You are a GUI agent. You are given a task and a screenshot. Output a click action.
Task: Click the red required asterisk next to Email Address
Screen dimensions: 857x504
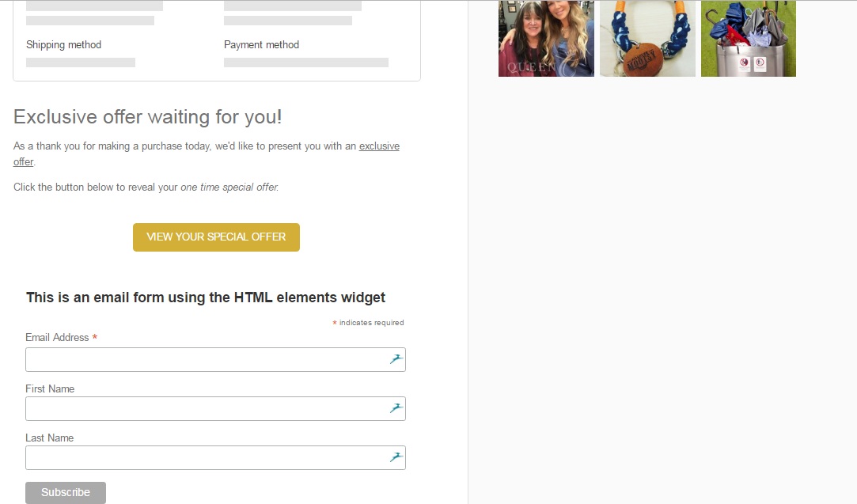94,337
